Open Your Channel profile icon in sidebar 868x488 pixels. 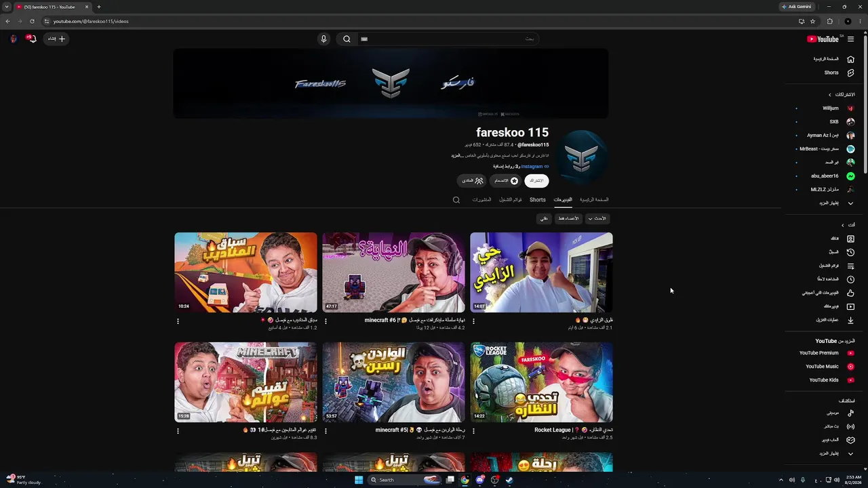click(x=850, y=239)
